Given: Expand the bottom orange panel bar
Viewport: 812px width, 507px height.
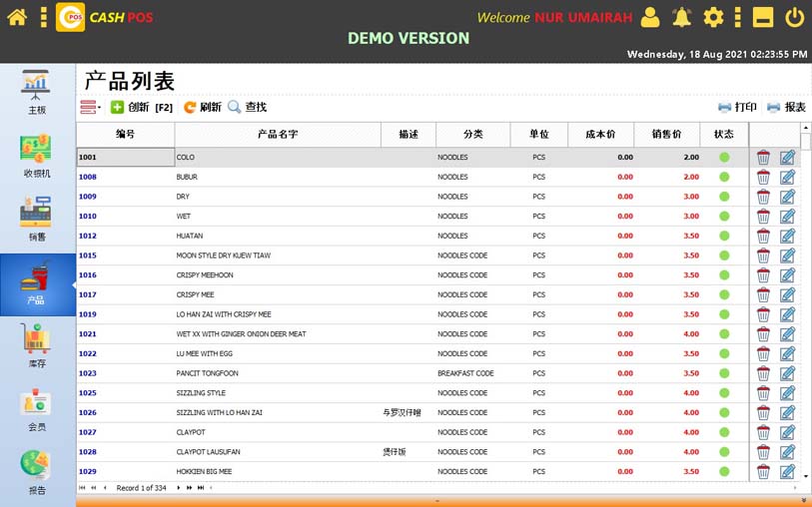Looking at the screenshot, I should coord(437,501).
